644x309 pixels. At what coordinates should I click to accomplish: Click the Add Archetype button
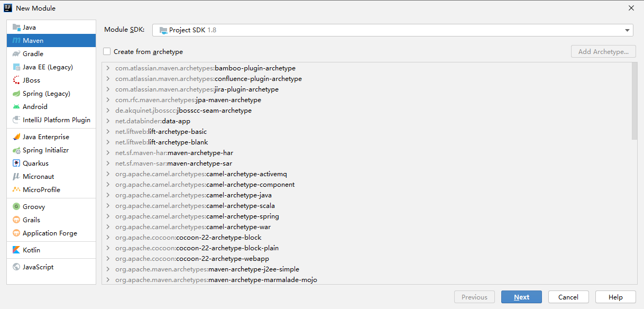tap(603, 51)
